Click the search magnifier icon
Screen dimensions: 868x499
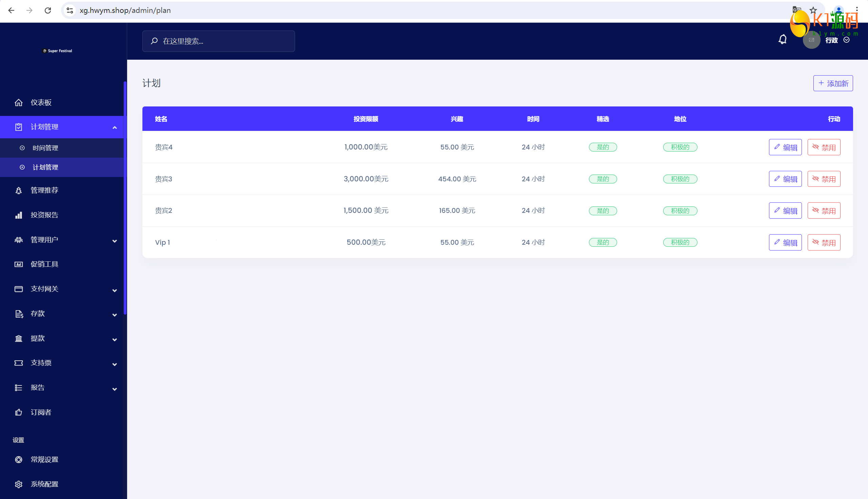pyautogui.click(x=154, y=41)
